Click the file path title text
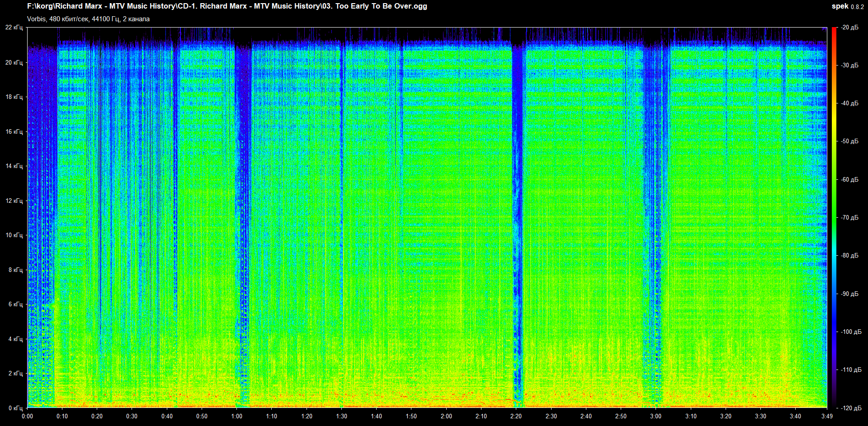Image resolution: width=868 pixels, height=426 pixels. point(227,6)
